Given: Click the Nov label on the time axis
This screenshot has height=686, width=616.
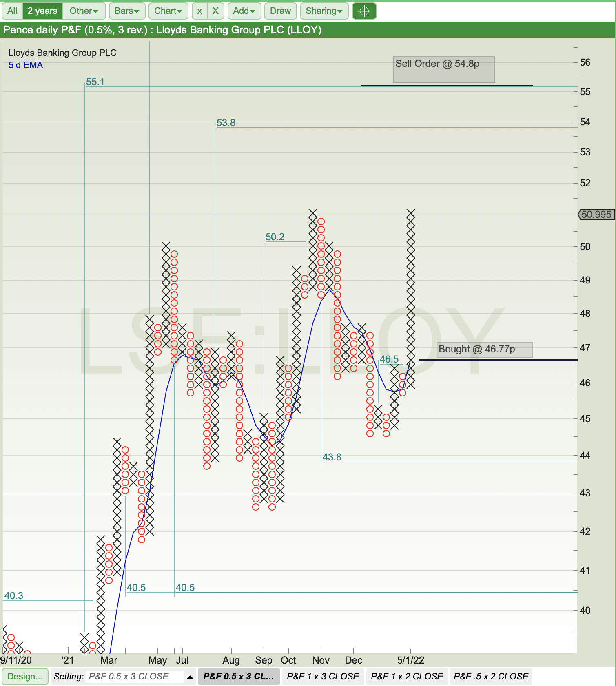Looking at the screenshot, I should tap(321, 660).
